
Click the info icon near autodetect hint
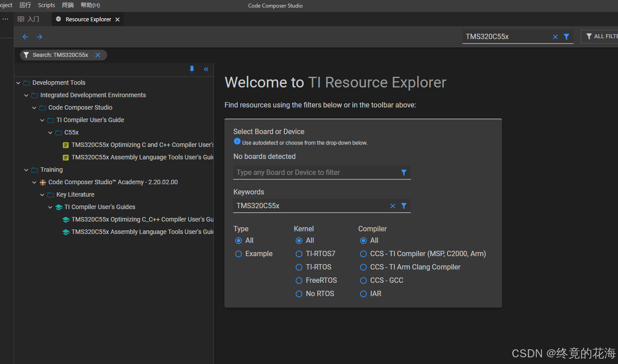237,142
